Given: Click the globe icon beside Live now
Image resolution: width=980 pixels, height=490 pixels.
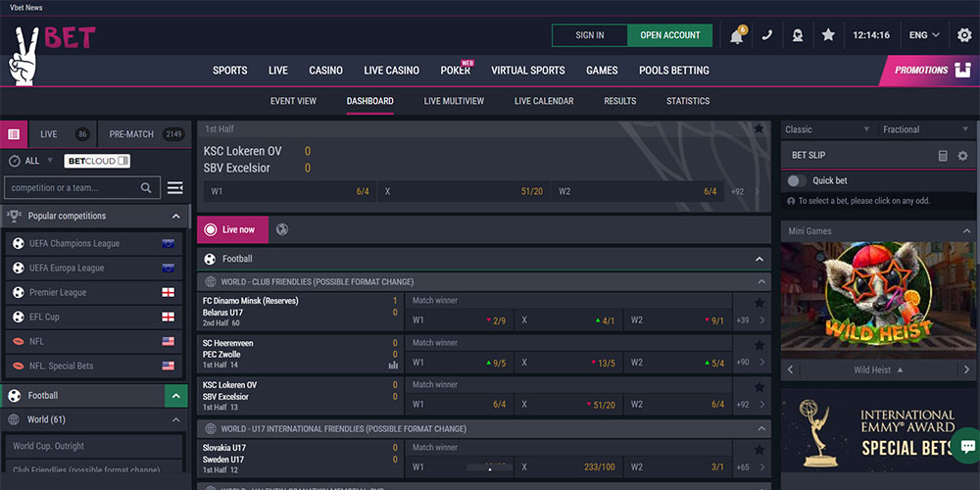Looking at the screenshot, I should coord(282,229).
